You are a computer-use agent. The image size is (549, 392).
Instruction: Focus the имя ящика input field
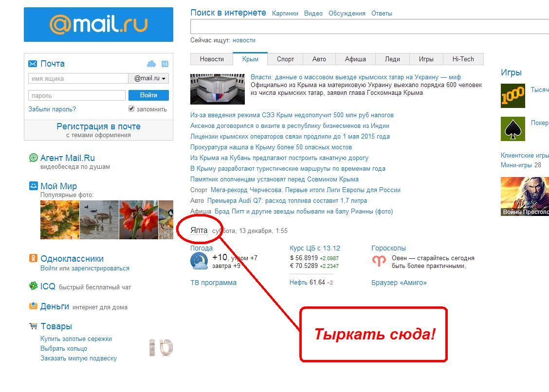click(78, 78)
